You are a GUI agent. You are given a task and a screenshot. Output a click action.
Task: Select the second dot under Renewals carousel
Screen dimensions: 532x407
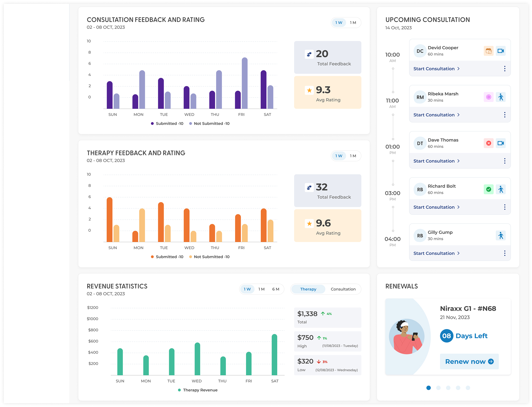pyautogui.click(x=438, y=388)
